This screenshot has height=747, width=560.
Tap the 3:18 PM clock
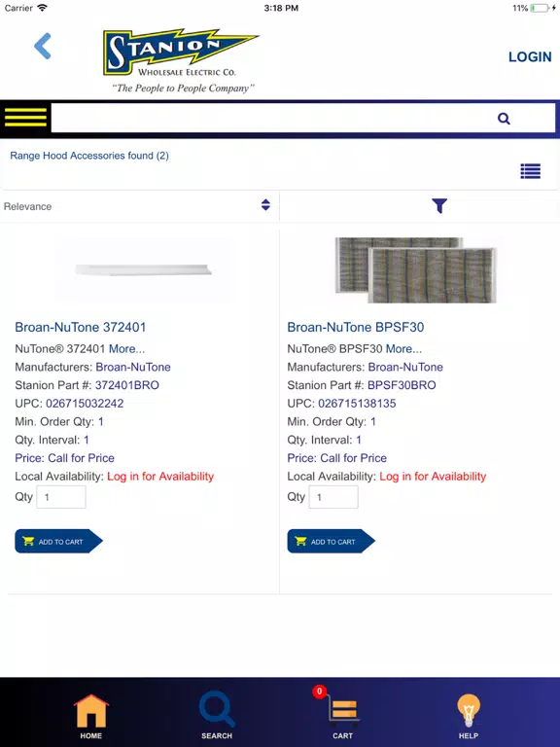281,8
